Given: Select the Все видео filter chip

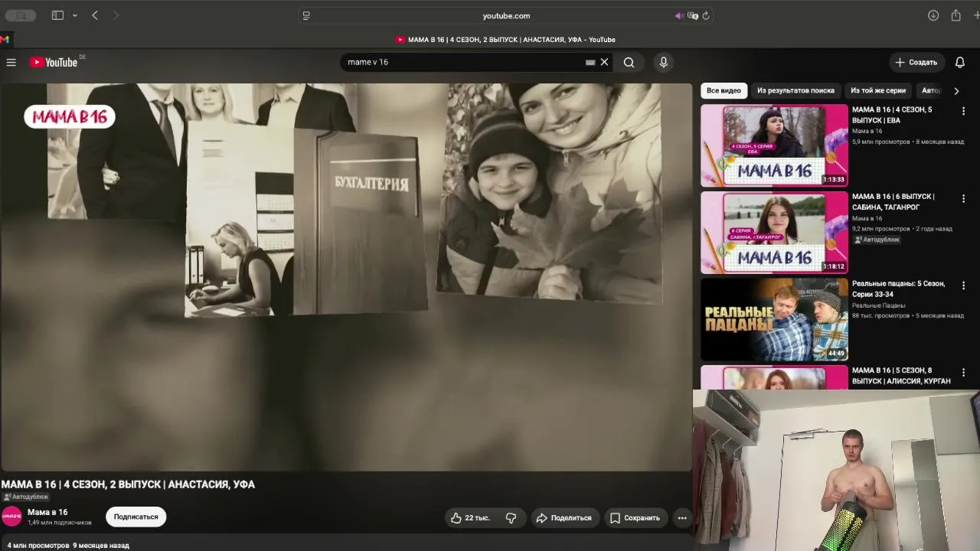Looking at the screenshot, I should [724, 90].
